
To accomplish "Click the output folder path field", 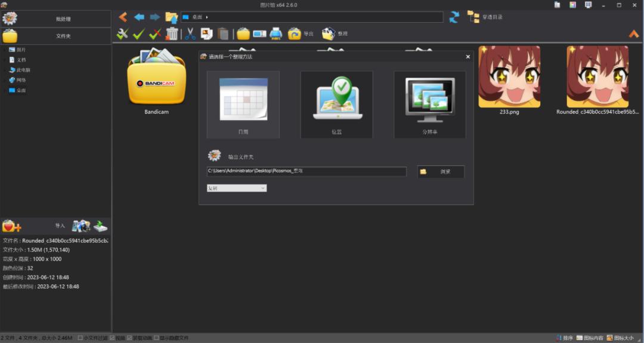I will pyautogui.click(x=306, y=172).
